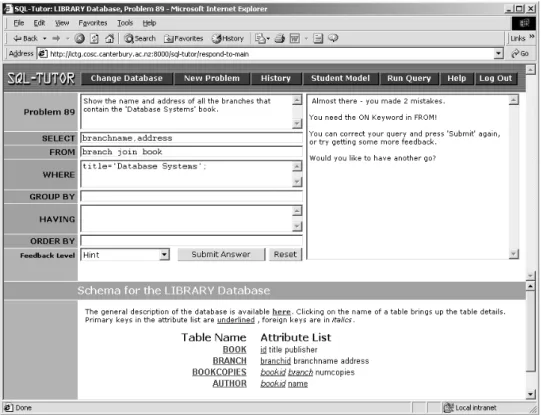Click feedback pane scroll down arrow
This screenshot has height=415, width=541.
click(x=513, y=254)
